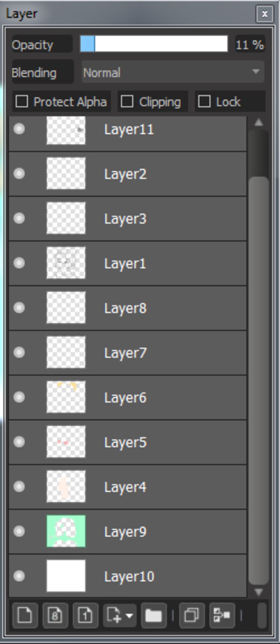Add a new 8-bit layer
Screen dimensions: 280x644
click(55, 615)
